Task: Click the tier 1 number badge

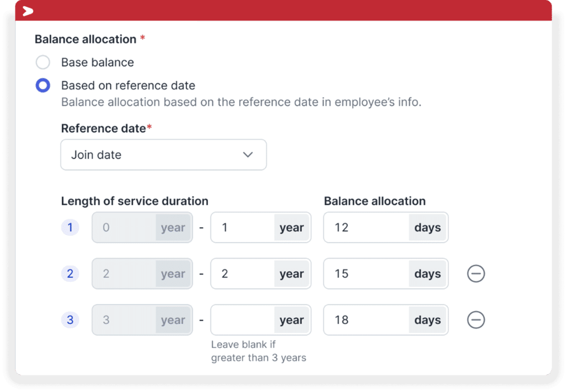Action: click(x=70, y=228)
